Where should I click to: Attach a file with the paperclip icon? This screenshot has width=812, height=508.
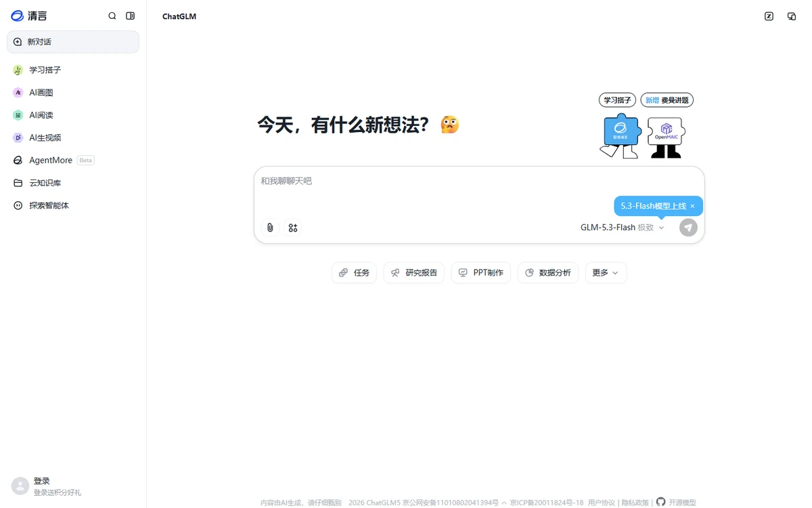[x=270, y=228]
